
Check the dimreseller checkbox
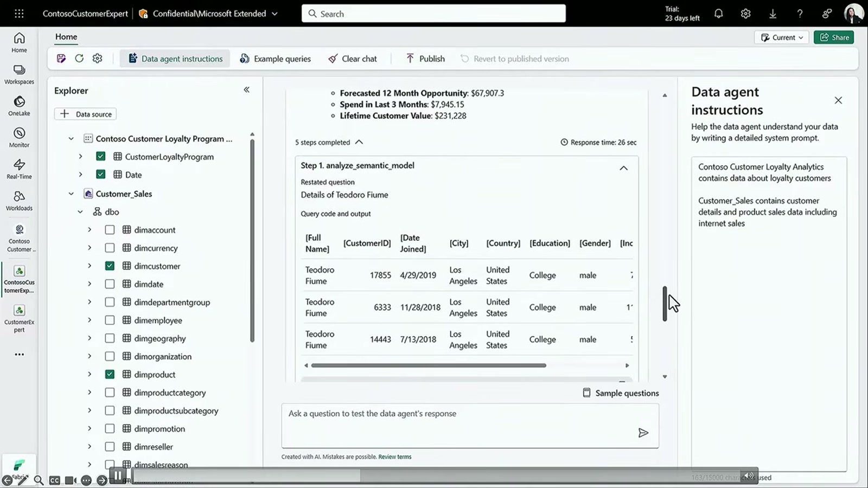[110, 446]
